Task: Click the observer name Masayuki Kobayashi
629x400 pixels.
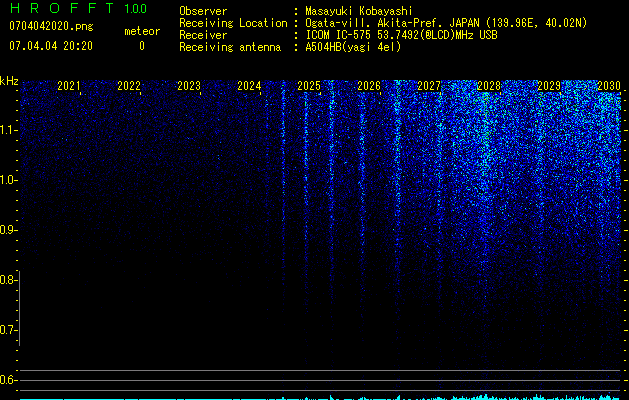Action: coord(359,11)
